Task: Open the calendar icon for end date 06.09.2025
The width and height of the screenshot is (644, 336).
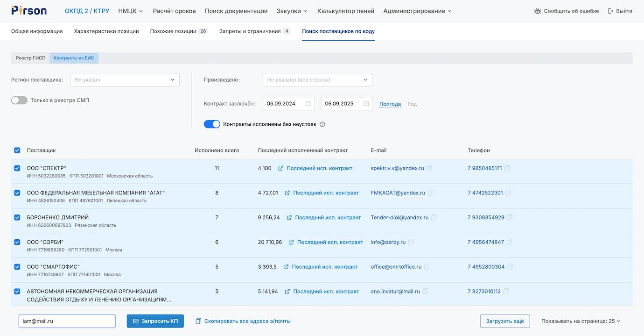Action: coord(366,104)
